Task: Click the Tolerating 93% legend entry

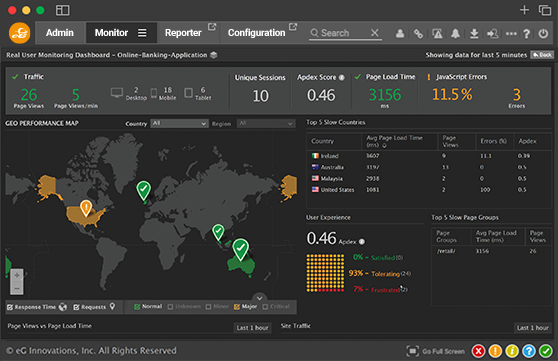Action: [x=380, y=273]
